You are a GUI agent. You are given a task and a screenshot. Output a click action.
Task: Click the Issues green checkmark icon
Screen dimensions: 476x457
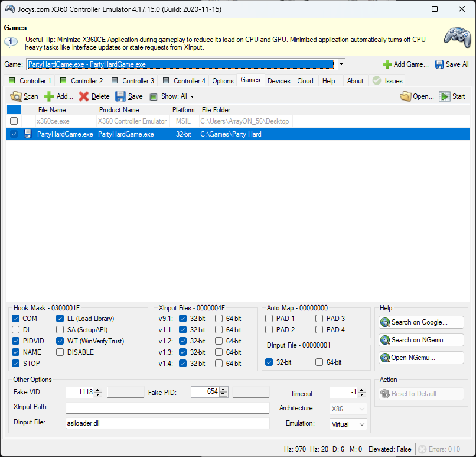pyautogui.click(x=377, y=80)
